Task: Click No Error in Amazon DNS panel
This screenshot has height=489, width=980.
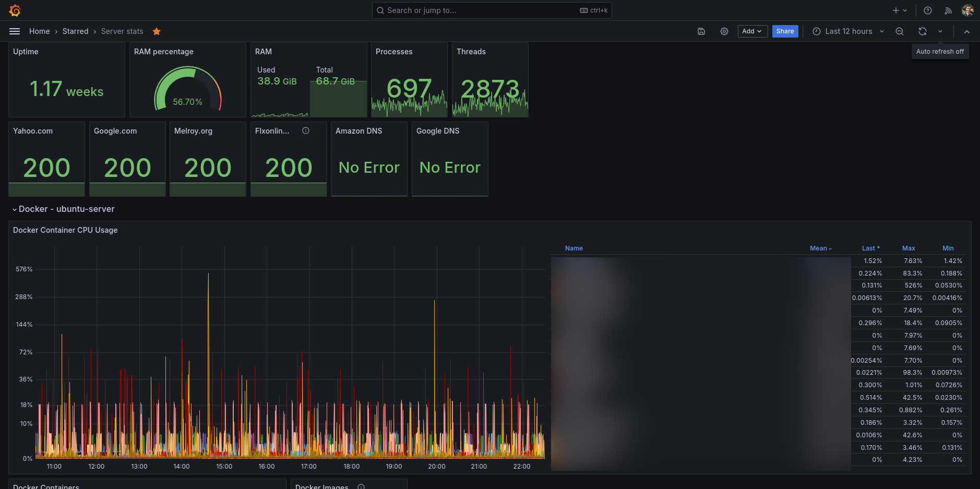Action: tap(369, 168)
